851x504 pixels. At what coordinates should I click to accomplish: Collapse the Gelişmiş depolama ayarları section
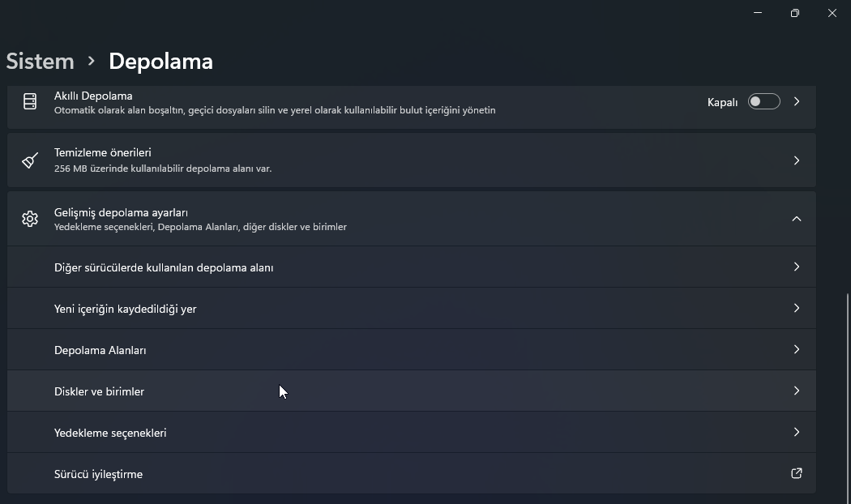pyautogui.click(x=796, y=219)
